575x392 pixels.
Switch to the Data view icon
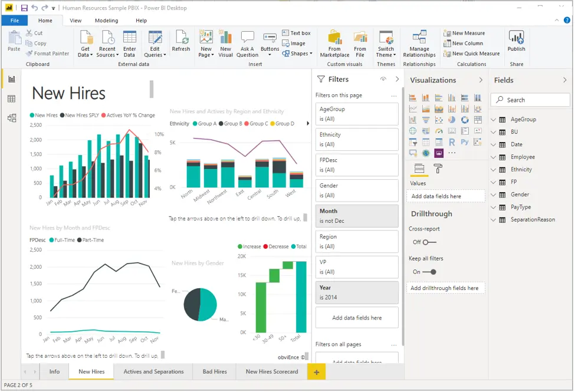12,98
